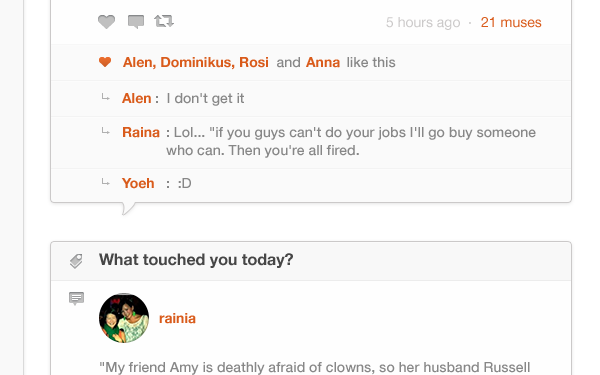Open the 21 muses link
The image size is (600, 375).
[511, 23]
